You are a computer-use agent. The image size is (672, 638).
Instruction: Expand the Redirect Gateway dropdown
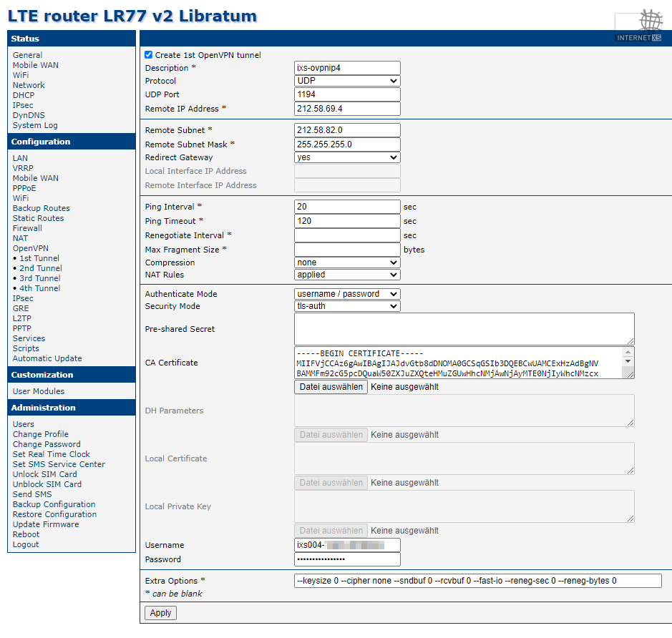(x=347, y=157)
